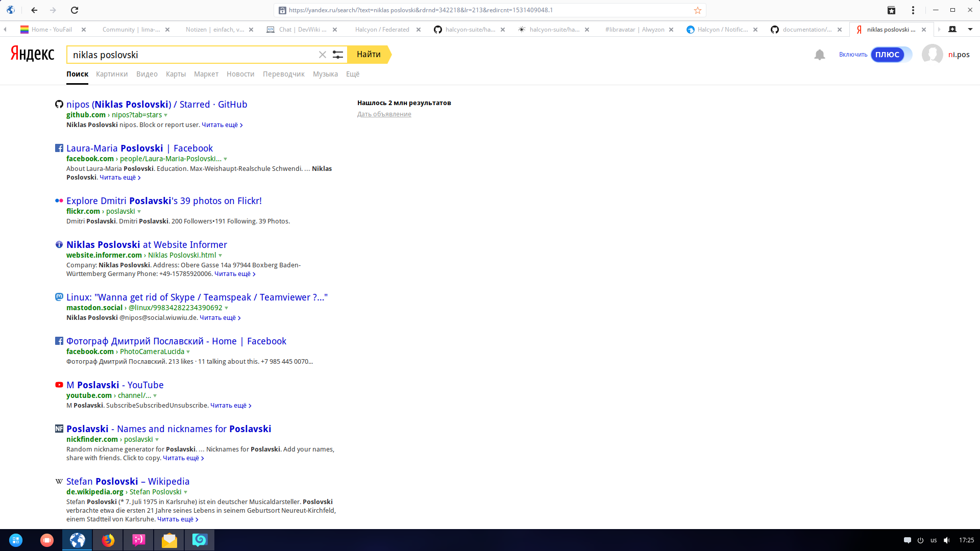Switch to the Halcyon / Federated tab
The height and width of the screenshot is (551, 980).
[382, 30]
